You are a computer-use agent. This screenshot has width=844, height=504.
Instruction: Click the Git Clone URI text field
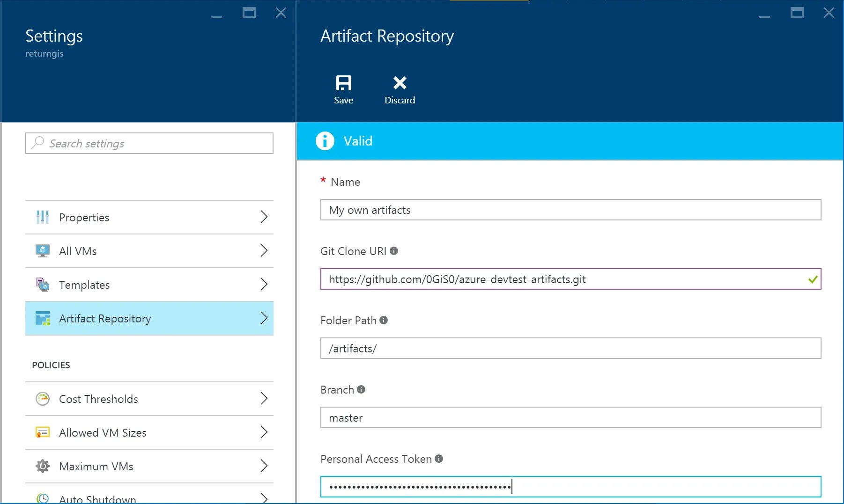point(570,279)
